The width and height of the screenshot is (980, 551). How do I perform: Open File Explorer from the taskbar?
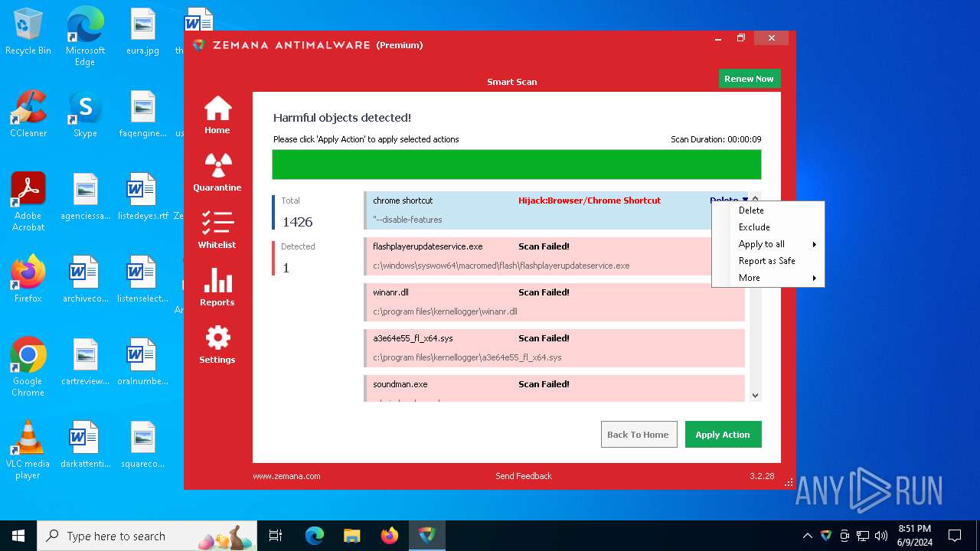point(351,536)
